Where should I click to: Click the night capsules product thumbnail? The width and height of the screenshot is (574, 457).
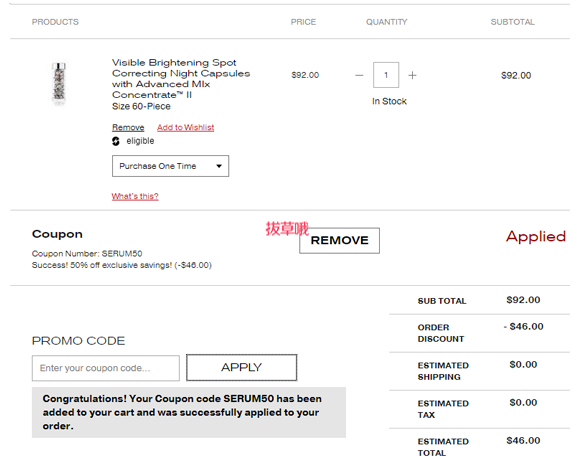[x=59, y=84]
